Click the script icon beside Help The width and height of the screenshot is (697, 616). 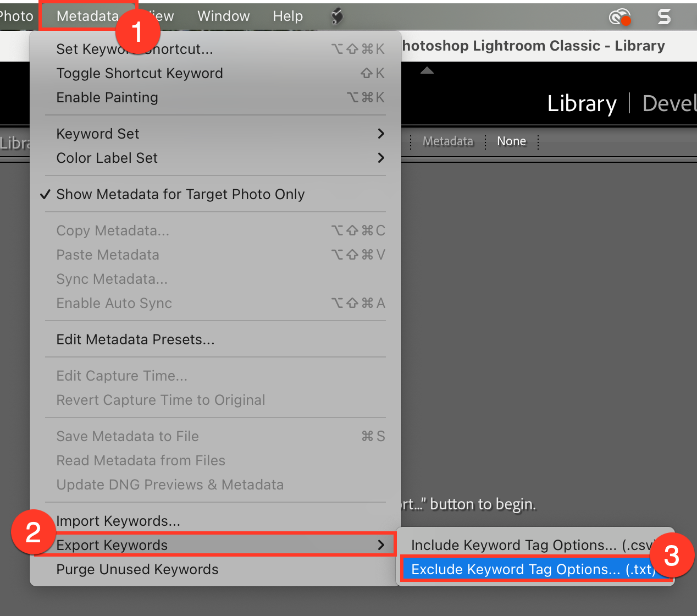[337, 16]
